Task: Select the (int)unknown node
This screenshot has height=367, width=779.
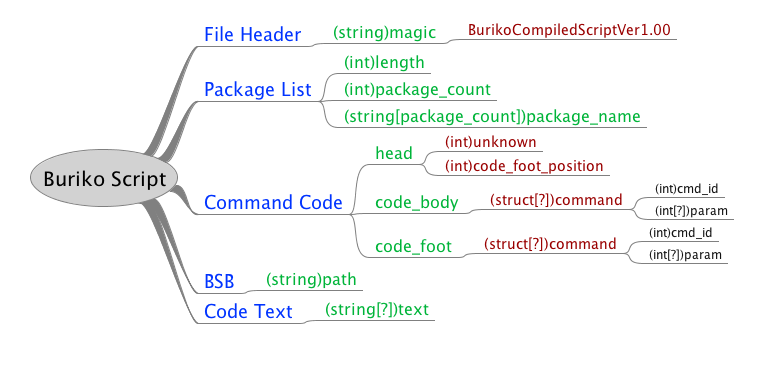Action: [x=490, y=142]
